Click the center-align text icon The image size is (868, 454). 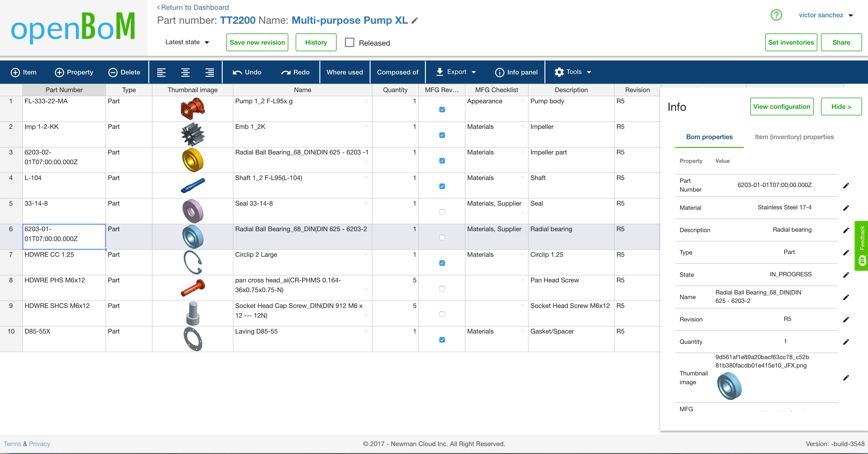(x=185, y=72)
